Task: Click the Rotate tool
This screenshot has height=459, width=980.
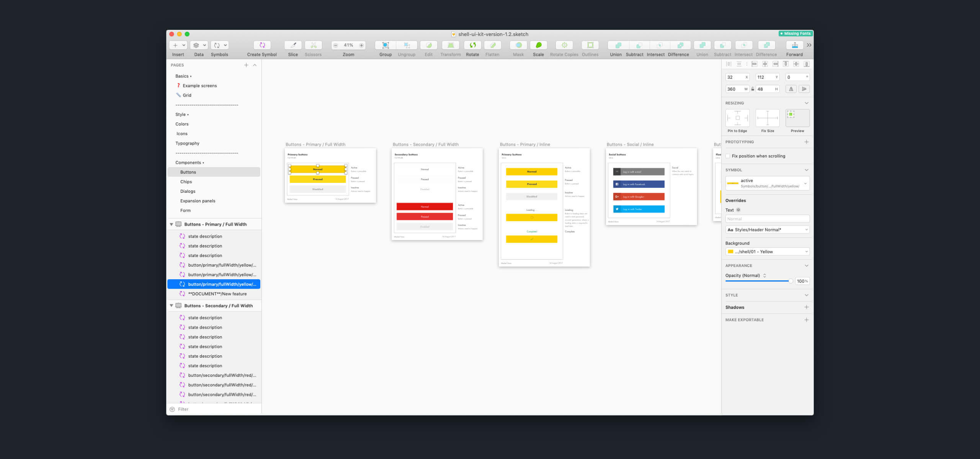Action: (x=472, y=45)
